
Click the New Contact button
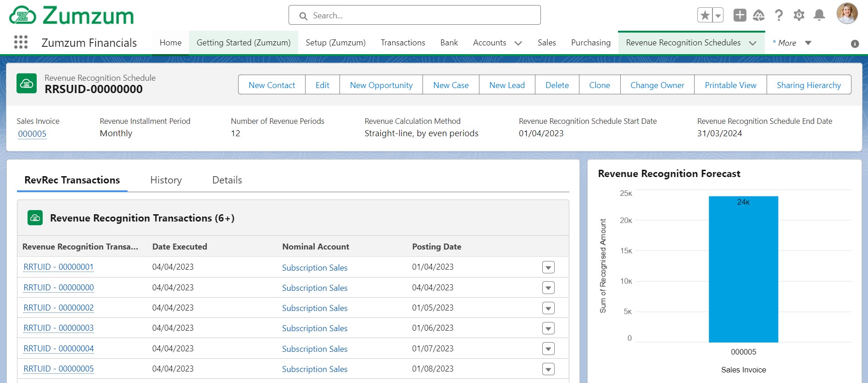pyautogui.click(x=272, y=85)
